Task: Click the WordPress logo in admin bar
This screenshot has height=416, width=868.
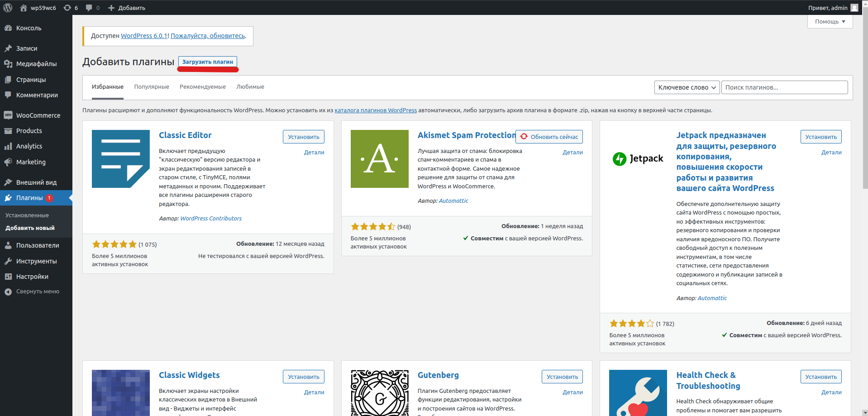Action: (8, 8)
